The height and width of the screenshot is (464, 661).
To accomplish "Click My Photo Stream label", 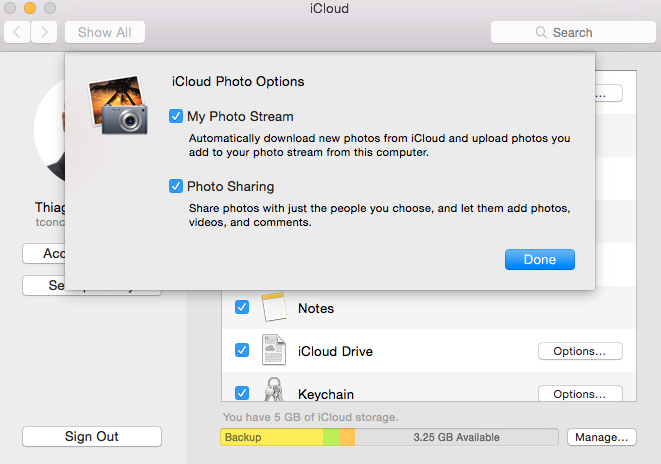I will [240, 116].
